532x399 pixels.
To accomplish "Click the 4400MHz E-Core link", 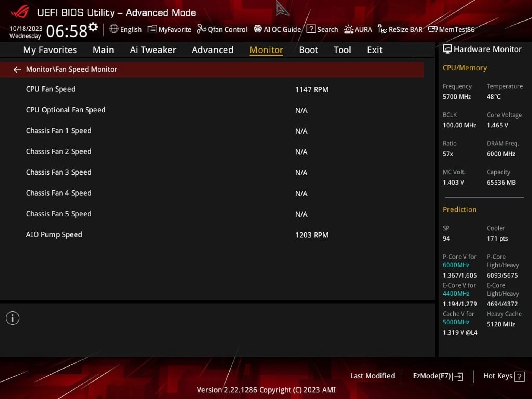I will point(456,293).
